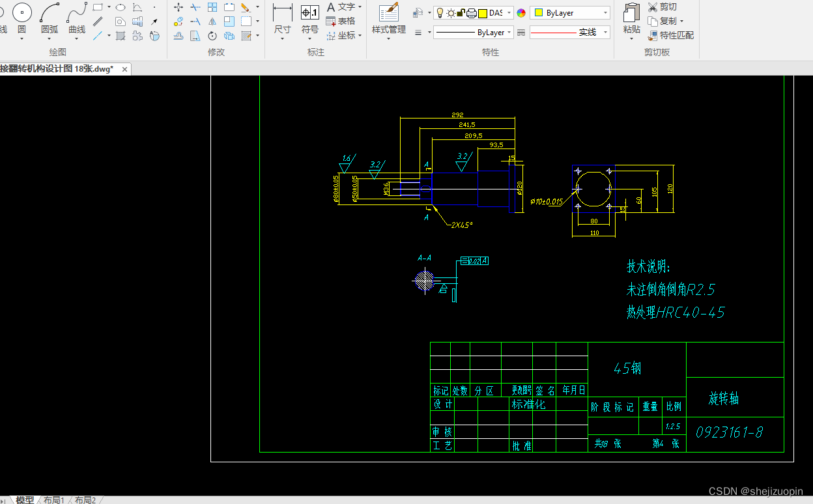Toggle the layer freeze sun icon
The width and height of the screenshot is (813, 504).
(x=450, y=12)
